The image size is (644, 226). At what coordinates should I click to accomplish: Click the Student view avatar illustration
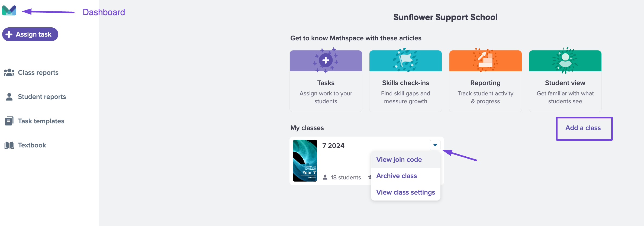565,60
